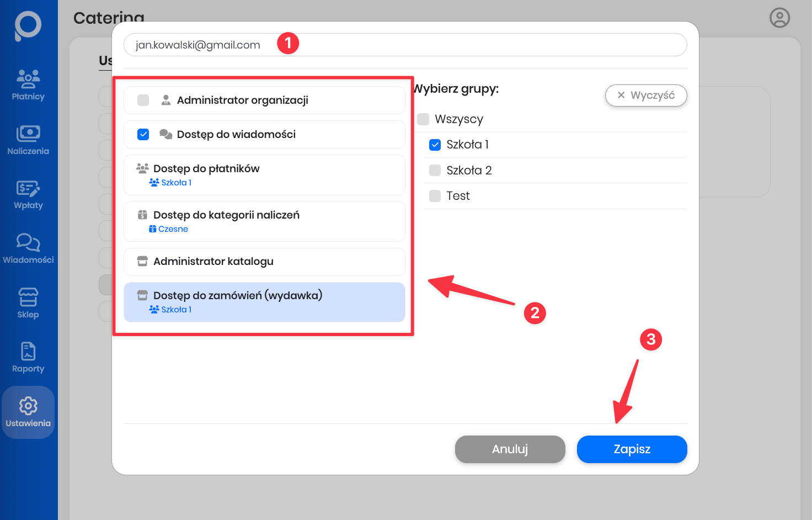The image size is (812, 520).
Task: Open Wiadomości from the sidebar
Action: point(28,248)
